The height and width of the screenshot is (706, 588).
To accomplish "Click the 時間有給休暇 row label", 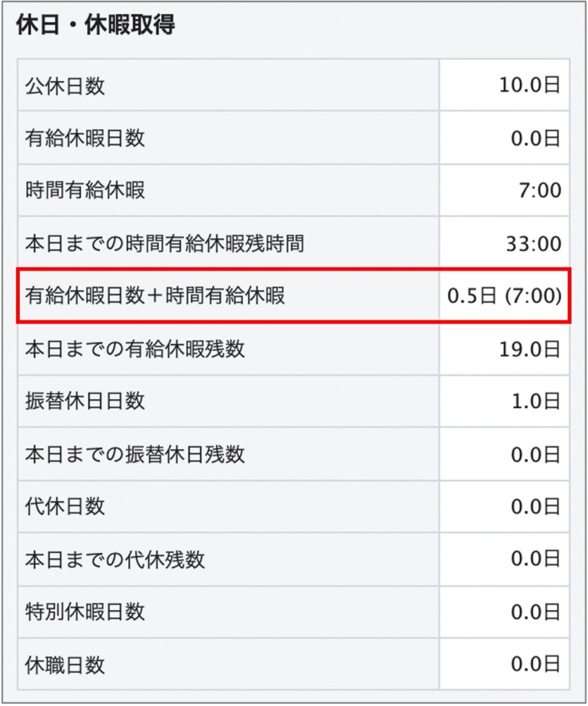I will pyautogui.click(x=85, y=190).
